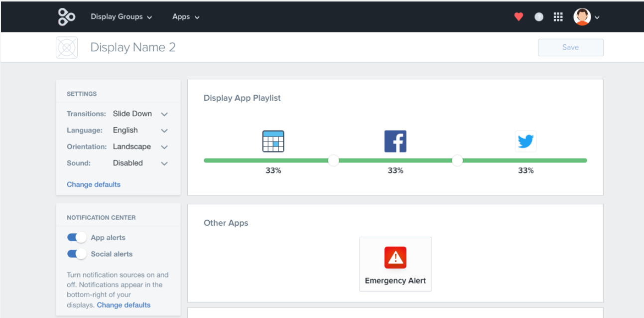Open the Display Groups menu
This screenshot has width=644, height=318.
122,16
